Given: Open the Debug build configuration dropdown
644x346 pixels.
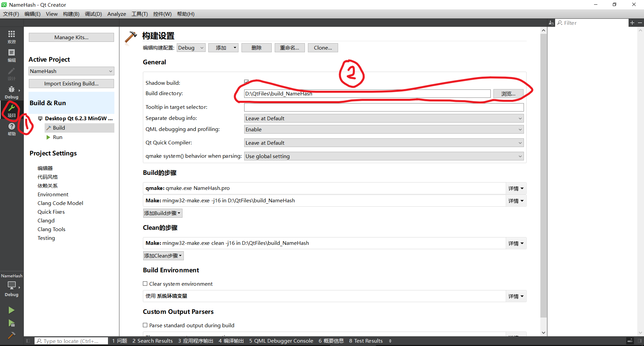Looking at the screenshot, I should (191, 48).
